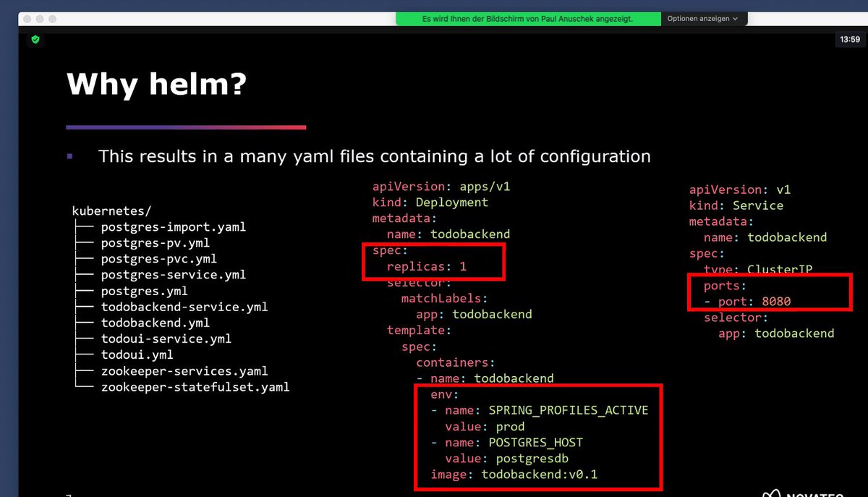Click the postgres-import.yaml file name

click(x=174, y=226)
